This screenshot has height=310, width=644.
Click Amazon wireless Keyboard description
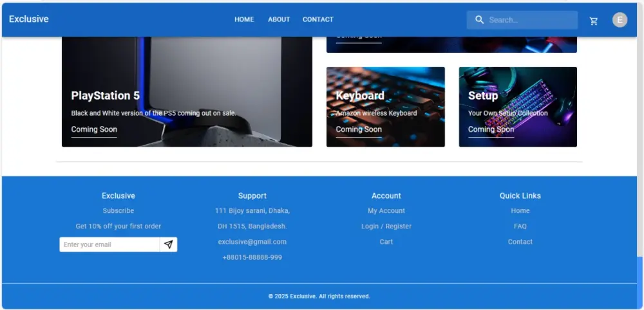pyautogui.click(x=376, y=113)
